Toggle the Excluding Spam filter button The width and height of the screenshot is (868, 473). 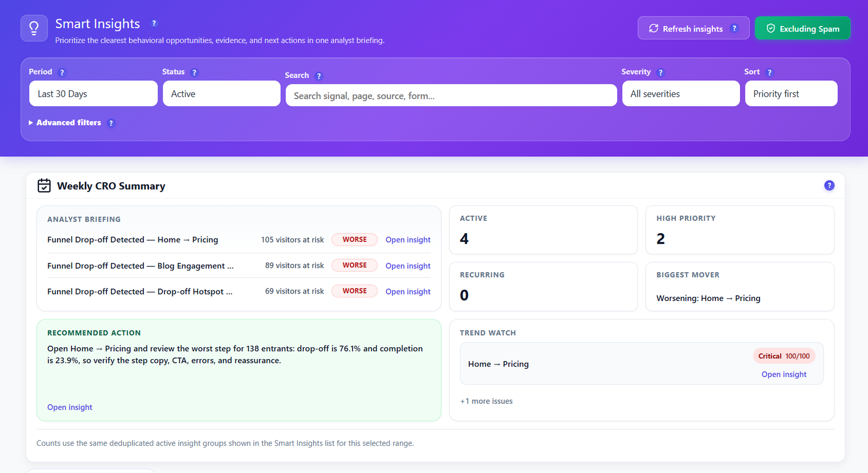point(802,28)
